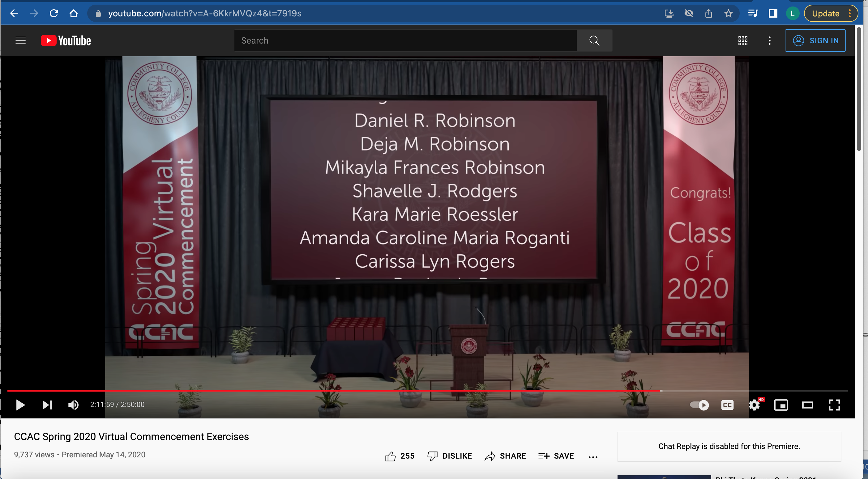
Task: Click the search magnifier button
Action: pos(594,40)
